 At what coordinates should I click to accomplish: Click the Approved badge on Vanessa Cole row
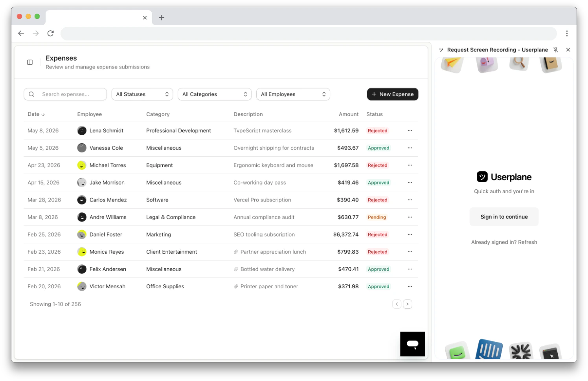379,148
